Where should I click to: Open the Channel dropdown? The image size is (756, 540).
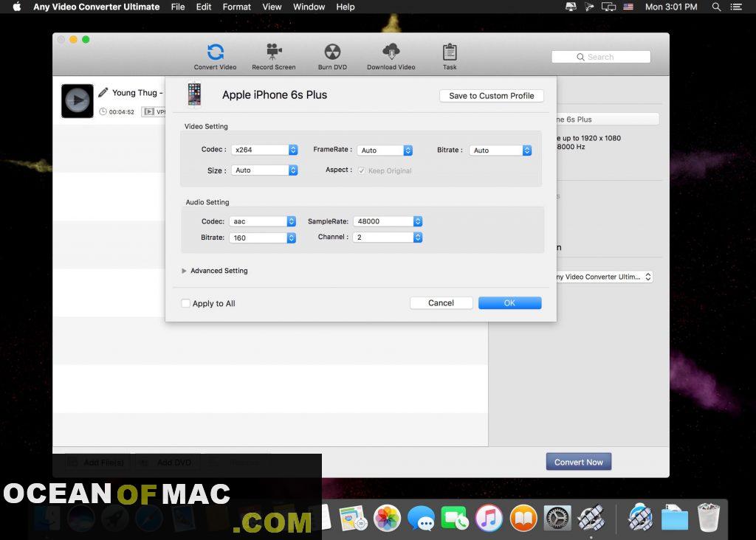(388, 237)
